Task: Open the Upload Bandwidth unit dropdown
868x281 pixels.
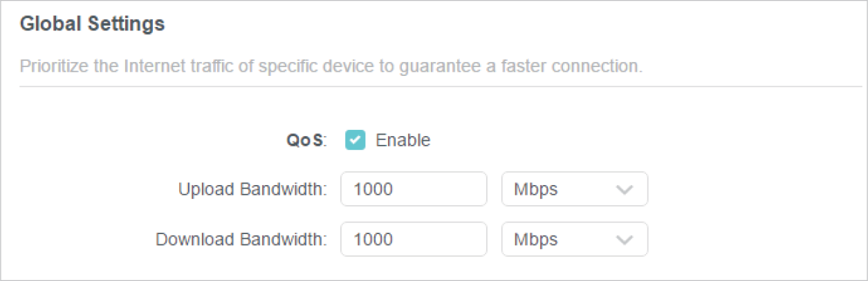Action: point(574,189)
